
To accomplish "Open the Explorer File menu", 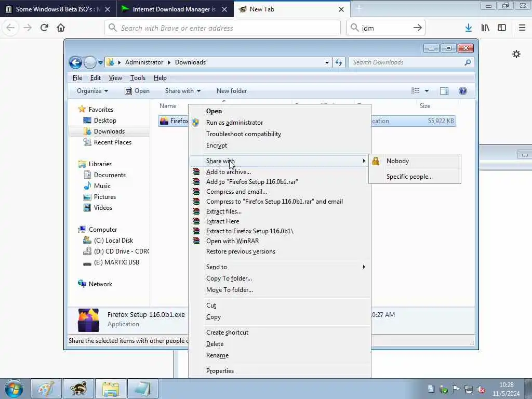I will pyautogui.click(x=77, y=78).
